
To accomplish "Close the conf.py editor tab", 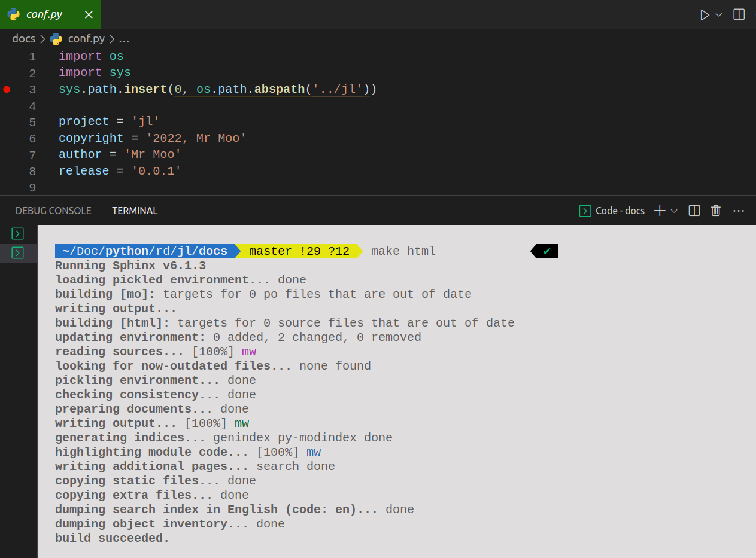I will coord(90,14).
